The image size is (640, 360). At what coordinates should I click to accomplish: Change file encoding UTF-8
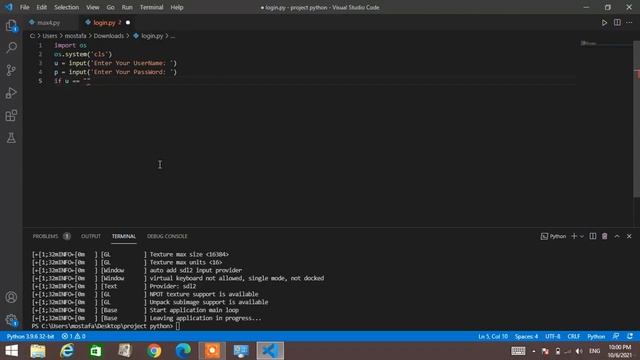point(553,336)
